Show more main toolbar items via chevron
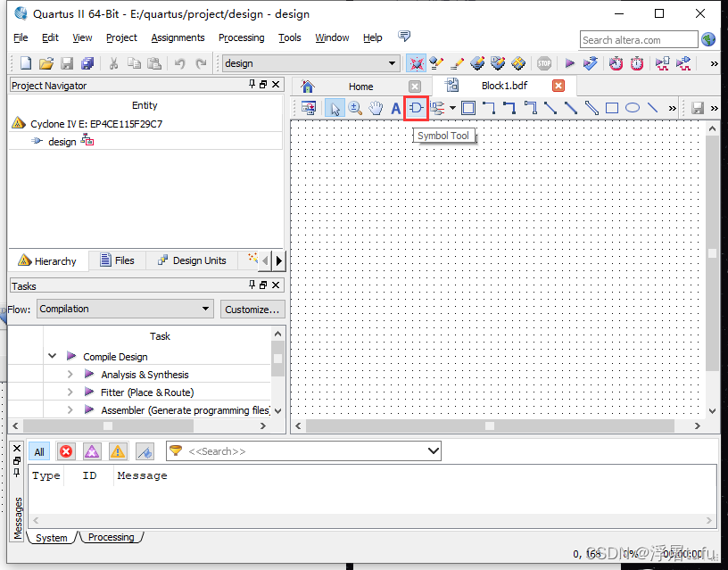728x570 pixels. point(714,63)
